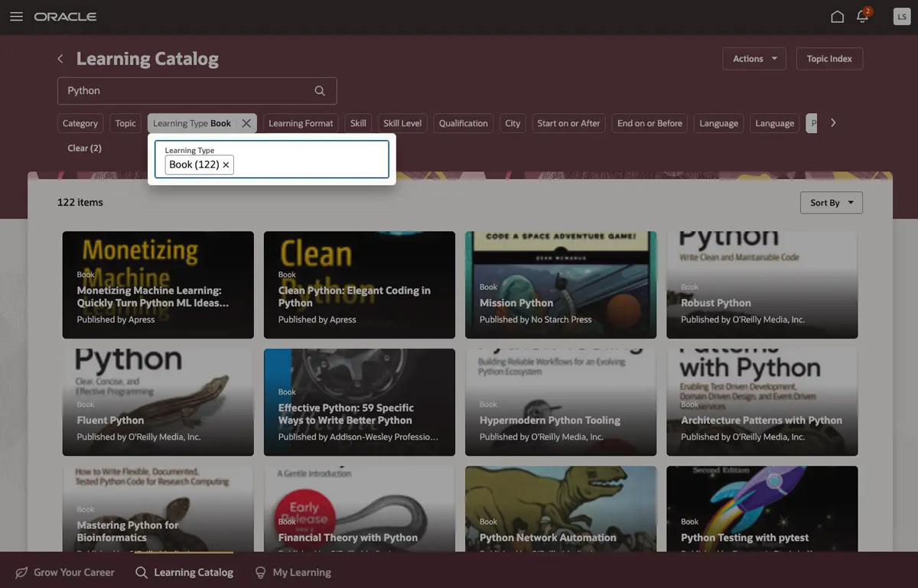This screenshot has height=588, width=918.
Task: Click the Oracle logo
Action: pyautogui.click(x=65, y=17)
